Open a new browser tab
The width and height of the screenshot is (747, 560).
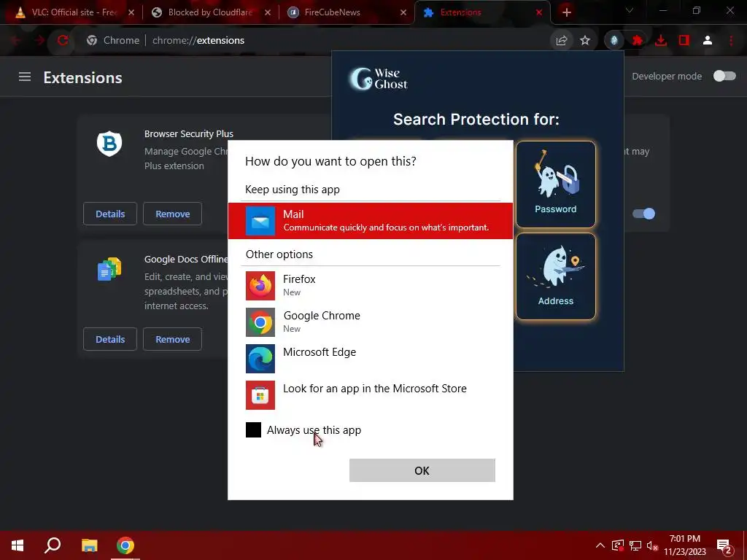[x=566, y=12]
